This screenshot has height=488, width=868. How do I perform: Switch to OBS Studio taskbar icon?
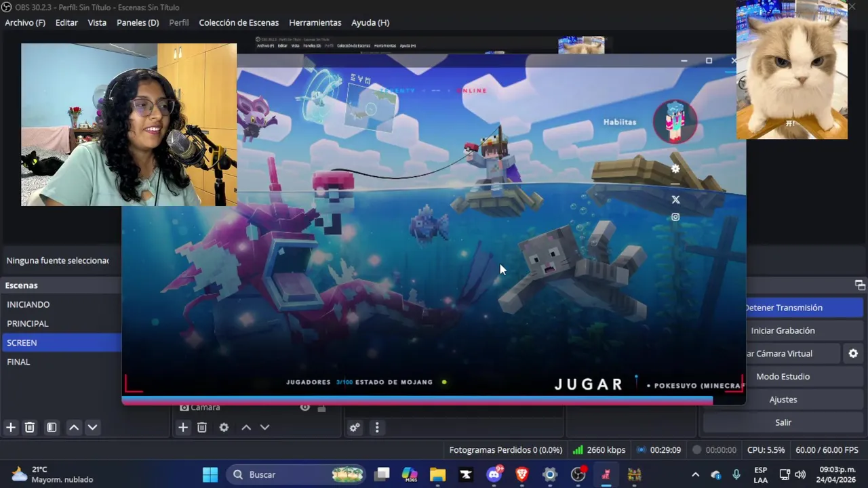(578, 474)
